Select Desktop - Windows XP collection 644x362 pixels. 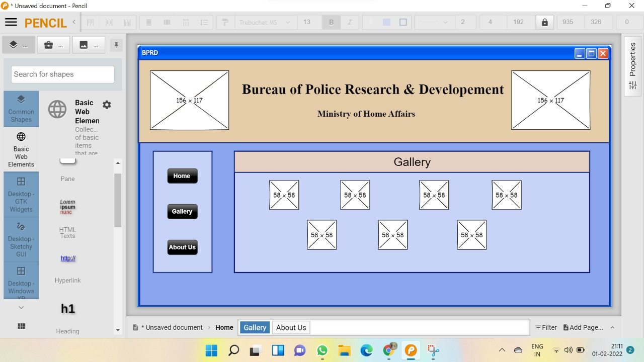(x=21, y=282)
